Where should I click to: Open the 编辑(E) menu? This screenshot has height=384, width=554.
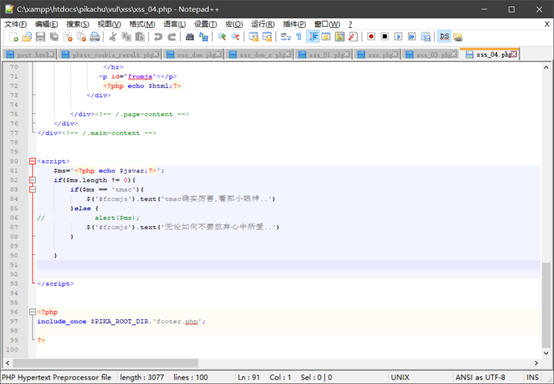[x=46, y=24]
